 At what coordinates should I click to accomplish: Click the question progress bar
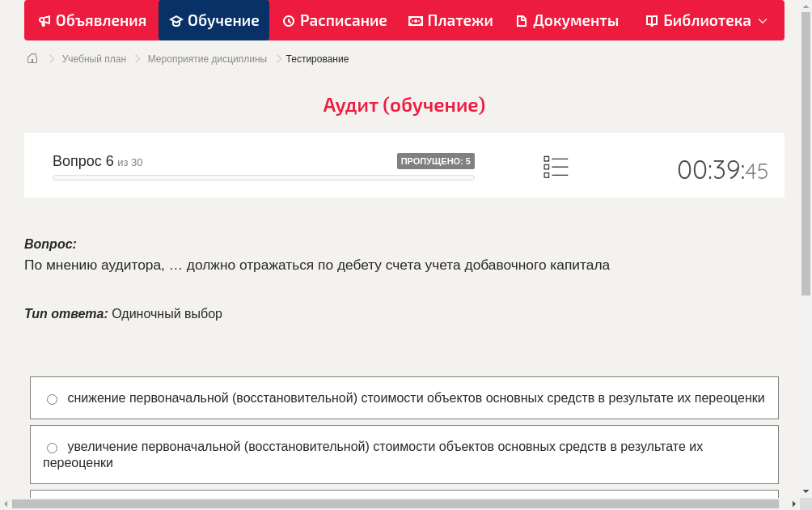263,177
